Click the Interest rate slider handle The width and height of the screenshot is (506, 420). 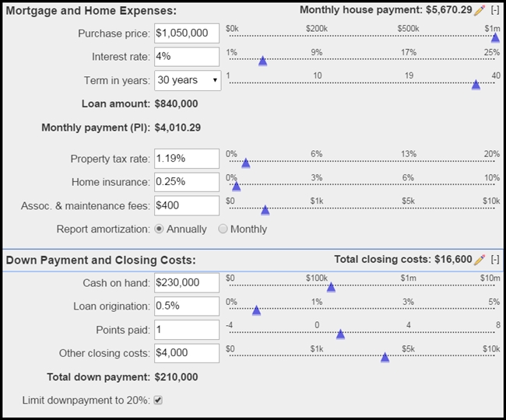(x=262, y=61)
